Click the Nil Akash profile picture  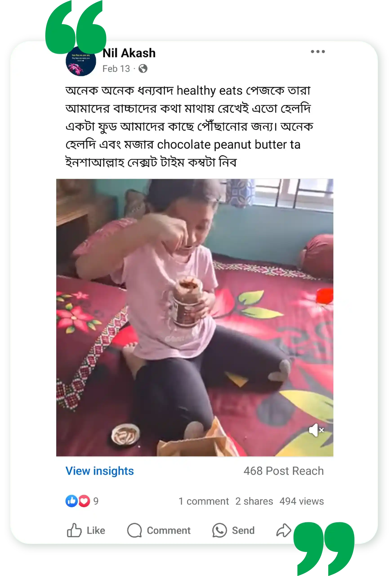81,61
